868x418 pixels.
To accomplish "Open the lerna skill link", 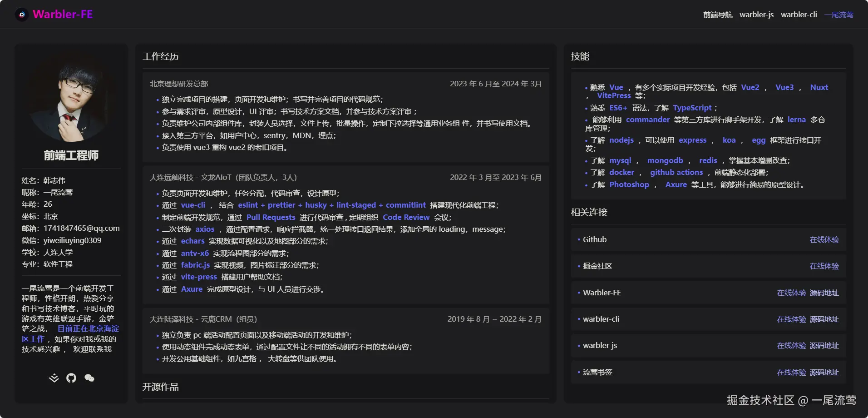I will (797, 119).
